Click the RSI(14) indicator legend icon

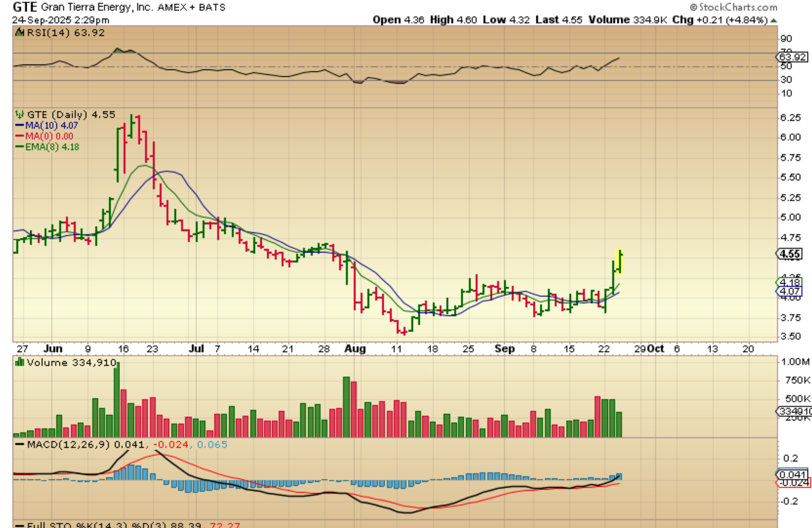[x=19, y=33]
